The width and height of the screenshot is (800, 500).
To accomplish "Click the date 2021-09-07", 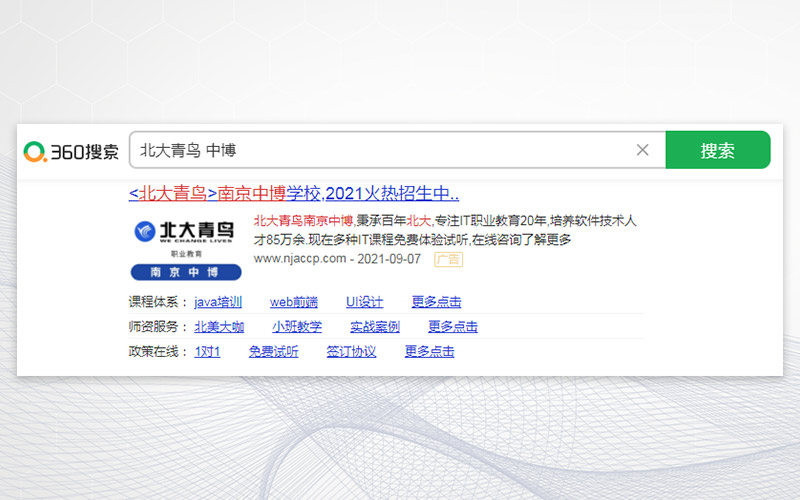I will (389, 259).
